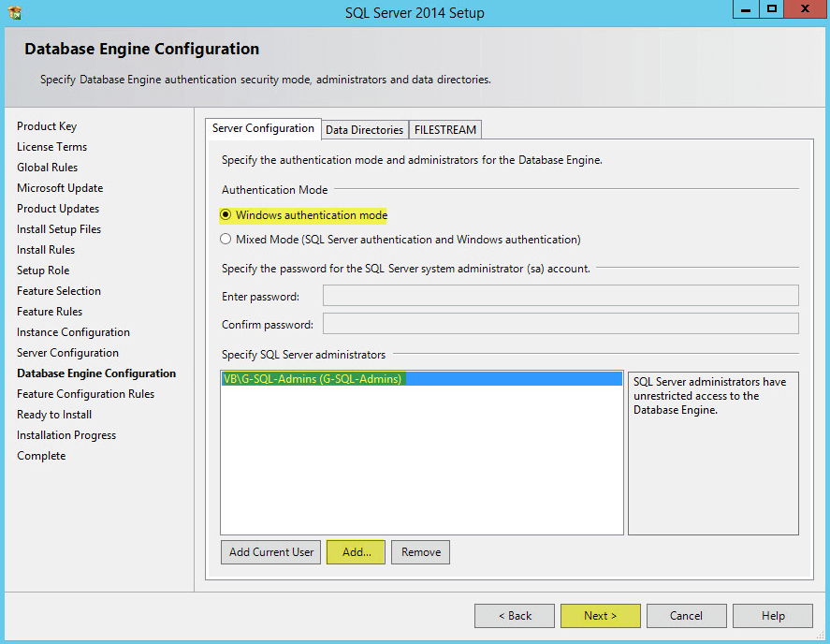Screen dimensions: 830x644
Task: Close the SQL Server 2014 Setup window
Action: (x=805, y=9)
